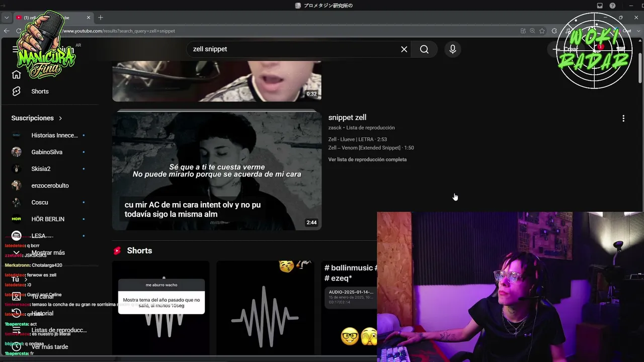Close the YouTube browser tab
Image resolution: width=644 pixels, height=362 pixels.
pos(89,18)
